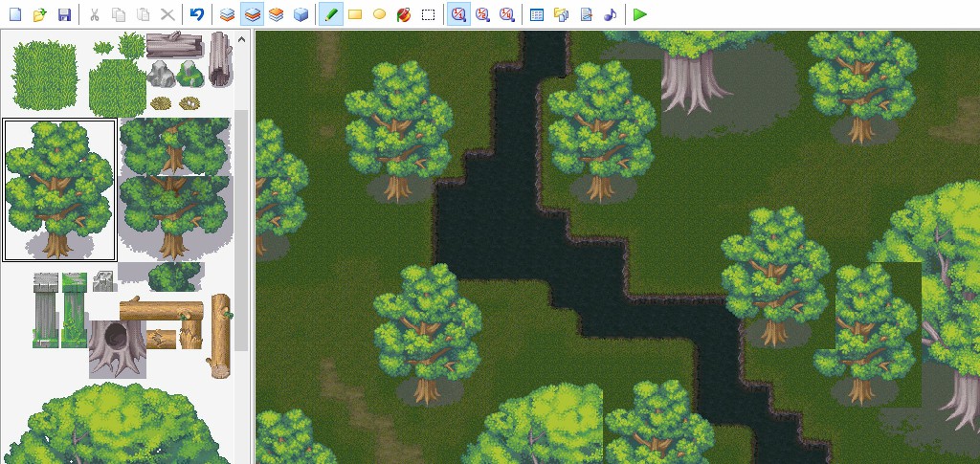
Task: Pick the hollow tree stump tile
Action: click(118, 350)
